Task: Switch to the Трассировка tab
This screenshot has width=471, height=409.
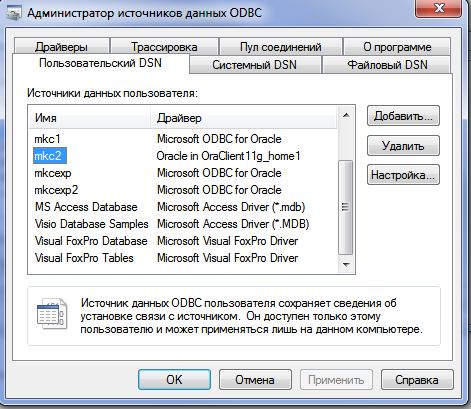Action: tap(164, 46)
